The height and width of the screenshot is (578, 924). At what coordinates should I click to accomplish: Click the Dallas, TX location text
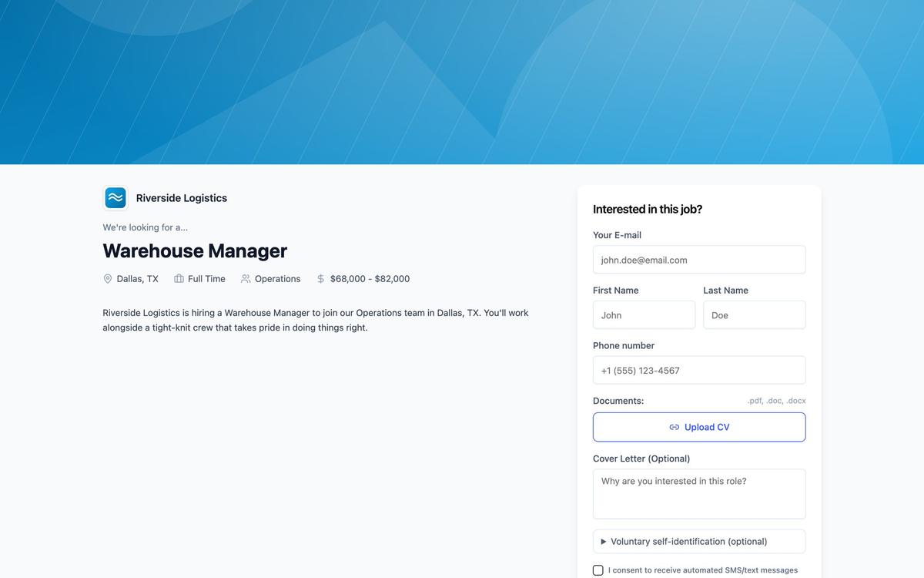pos(138,279)
